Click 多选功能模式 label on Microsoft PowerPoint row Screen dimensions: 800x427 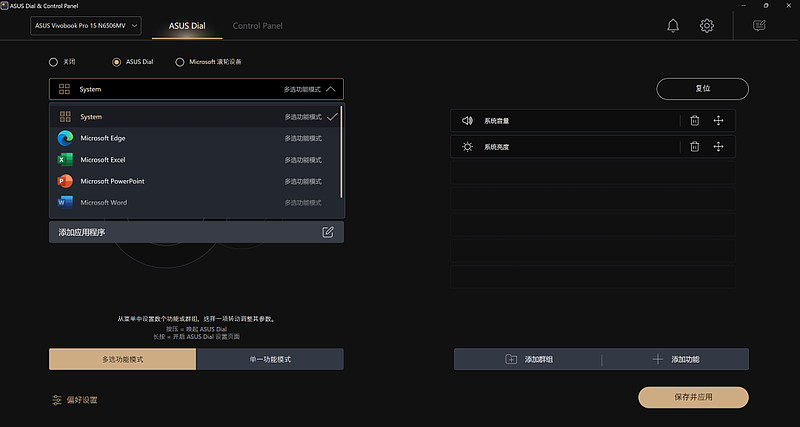pos(303,181)
